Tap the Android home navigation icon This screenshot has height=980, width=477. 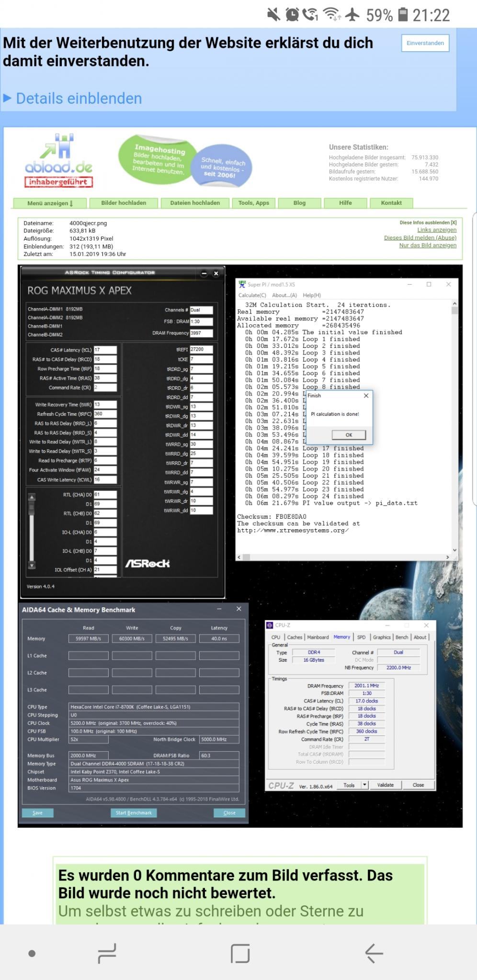pyautogui.click(x=240, y=953)
